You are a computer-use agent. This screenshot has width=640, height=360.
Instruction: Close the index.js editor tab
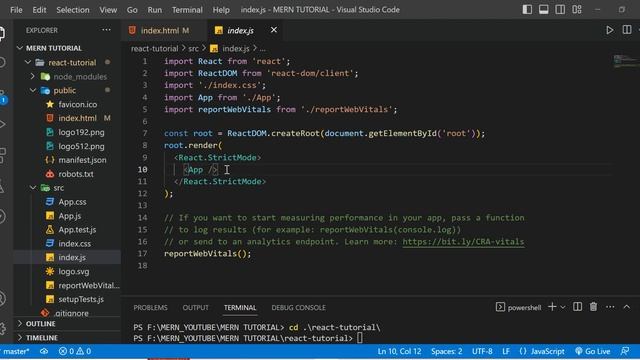click(x=274, y=30)
